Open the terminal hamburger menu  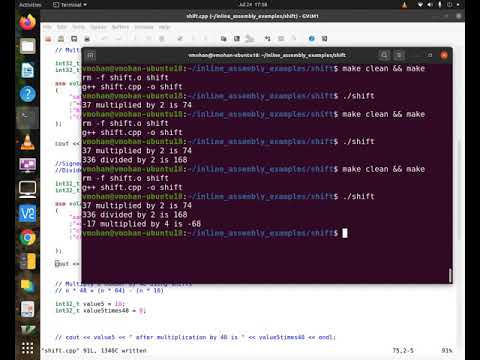pos(399,55)
